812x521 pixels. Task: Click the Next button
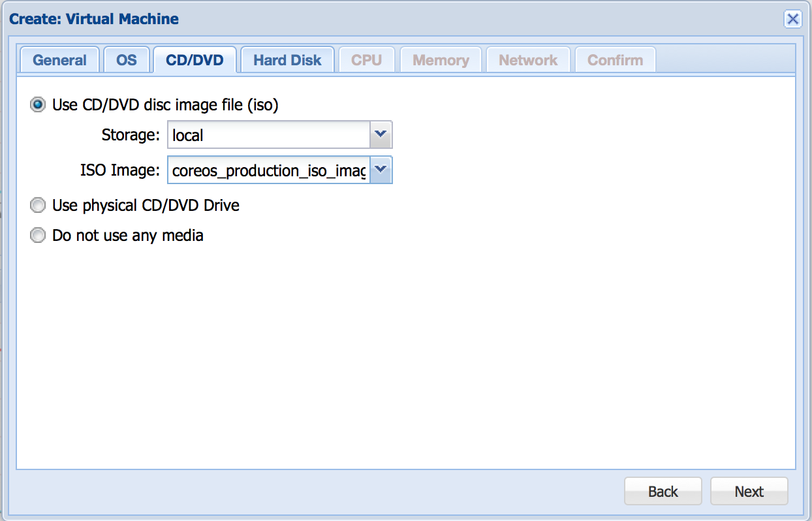[x=749, y=491]
